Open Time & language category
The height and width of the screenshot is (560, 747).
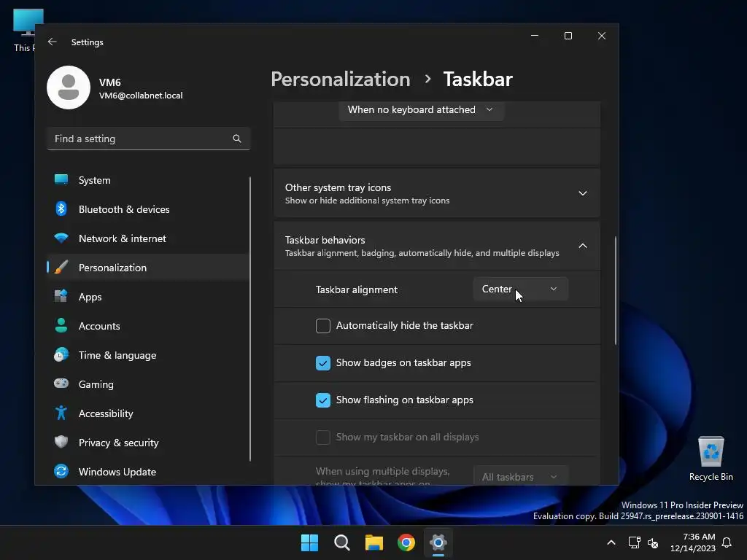tap(147, 355)
